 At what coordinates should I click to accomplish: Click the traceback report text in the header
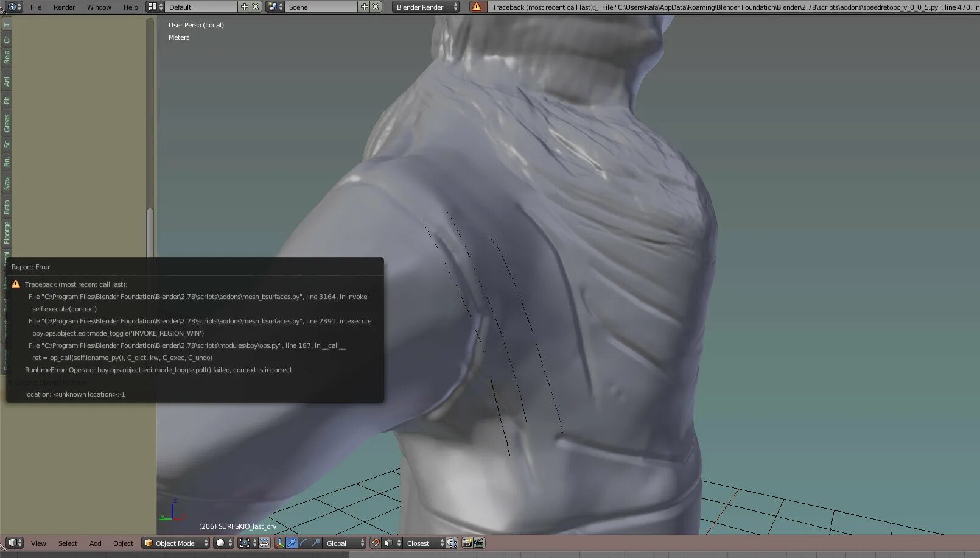pyautogui.click(x=733, y=7)
